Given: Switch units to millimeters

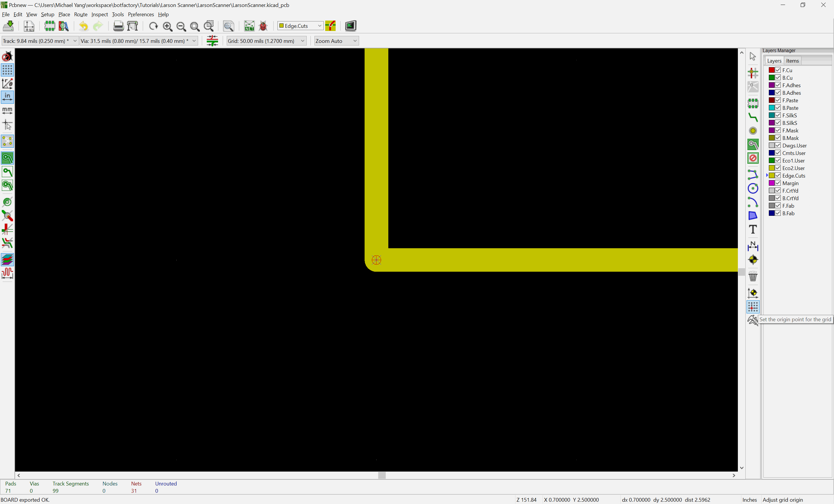Looking at the screenshot, I should click(7, 110).
